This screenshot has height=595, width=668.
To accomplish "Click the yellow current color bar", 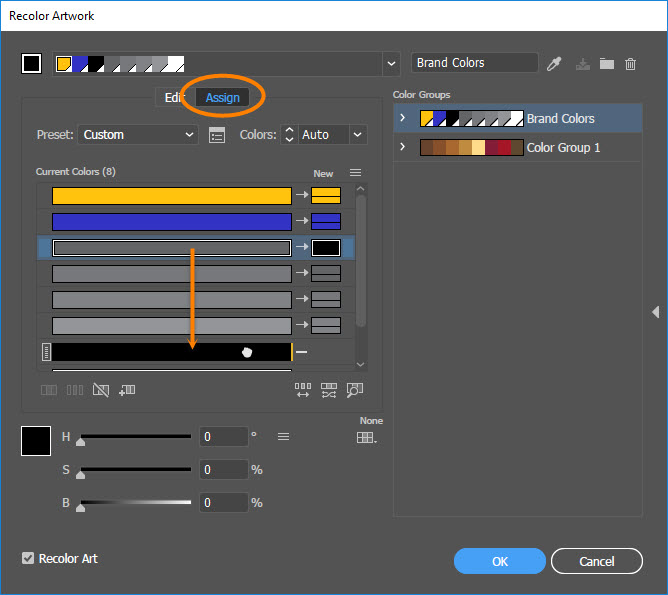I will (172, 196).
